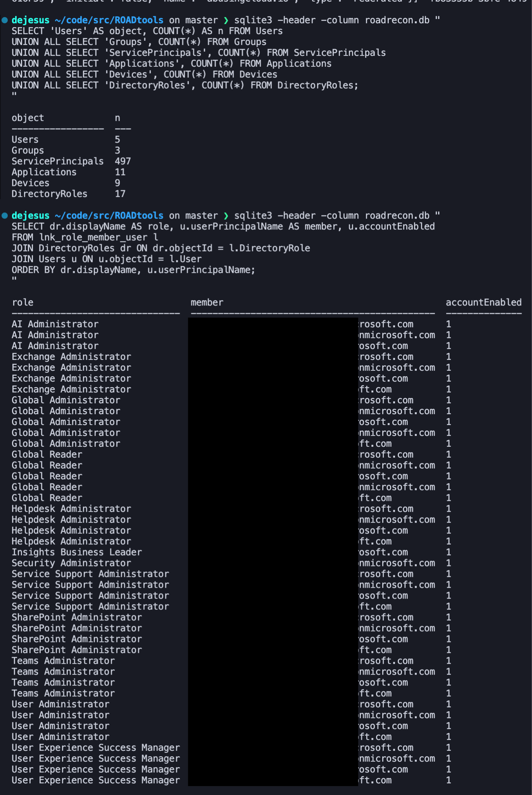Click the ~/code/src/ROADtools path in second prompt
532x795 pixels.
109,215
